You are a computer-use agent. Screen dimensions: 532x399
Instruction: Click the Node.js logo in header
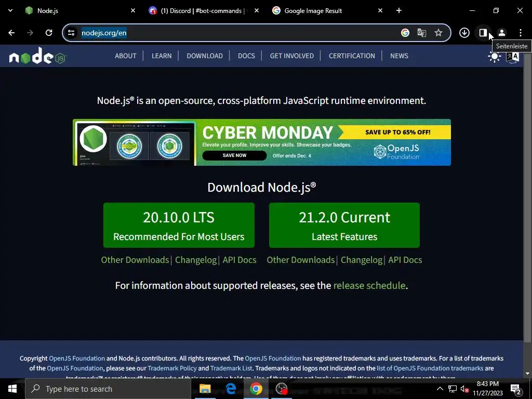tap(37, 56)
